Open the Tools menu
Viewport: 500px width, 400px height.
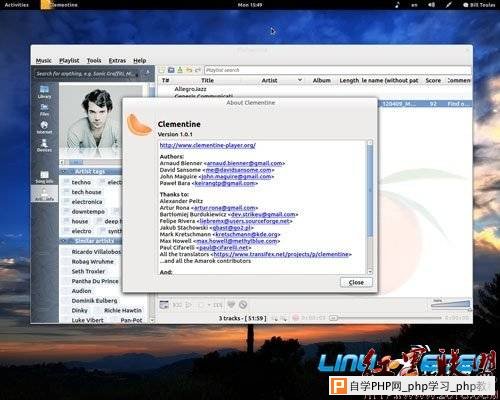94,60
